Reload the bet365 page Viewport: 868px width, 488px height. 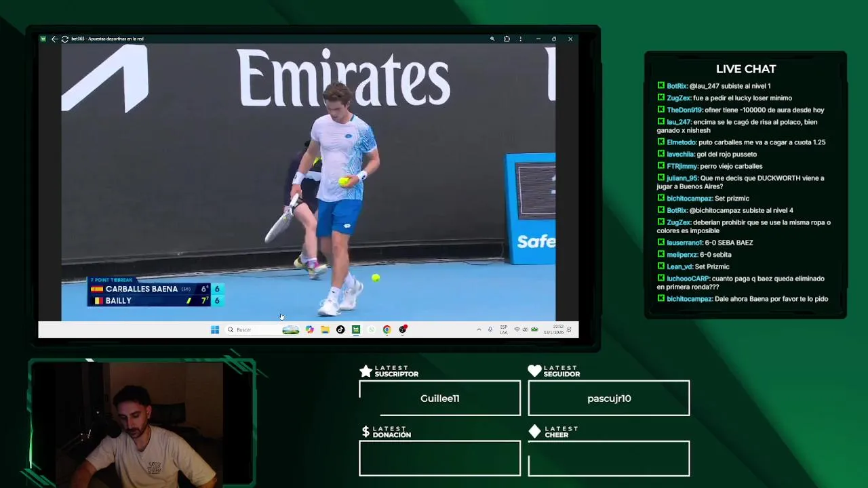(64, 39)
